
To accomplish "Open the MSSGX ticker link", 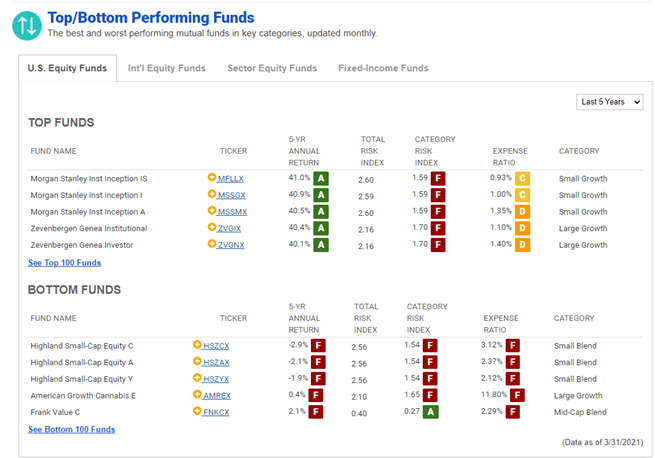I will 231,196.
